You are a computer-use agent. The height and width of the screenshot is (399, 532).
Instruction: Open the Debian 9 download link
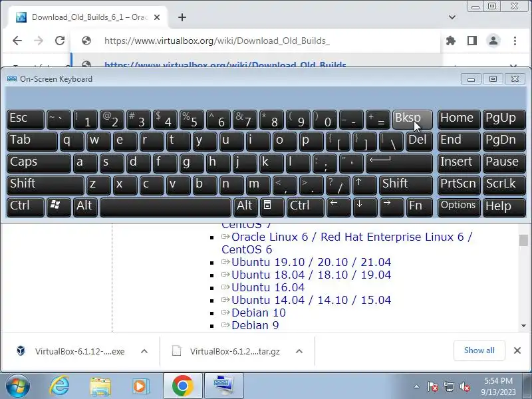click(255, 325)
